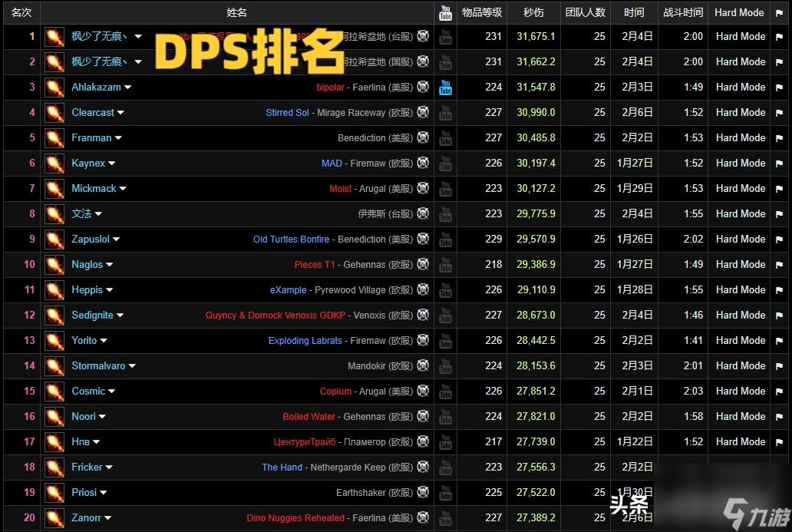Click the flag icon in Zapuslol's row

(779, 240)
